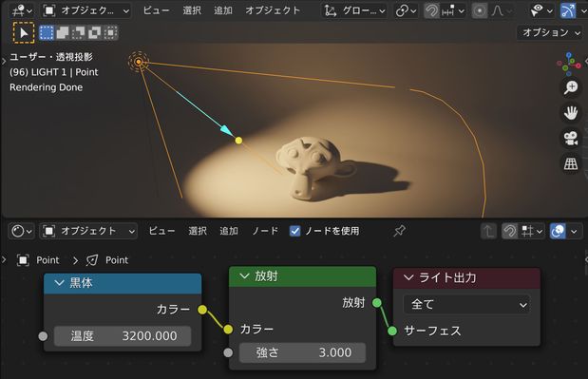Click the 温度 3200.000 field
The height and width of the screenshot is (379, 588).
[x=123, y=336]
